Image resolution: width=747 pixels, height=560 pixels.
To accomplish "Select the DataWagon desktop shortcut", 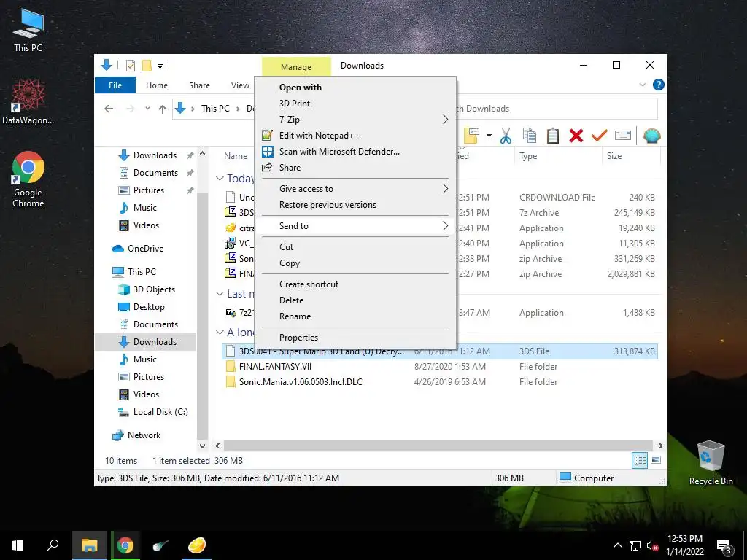I will (28, 102).
